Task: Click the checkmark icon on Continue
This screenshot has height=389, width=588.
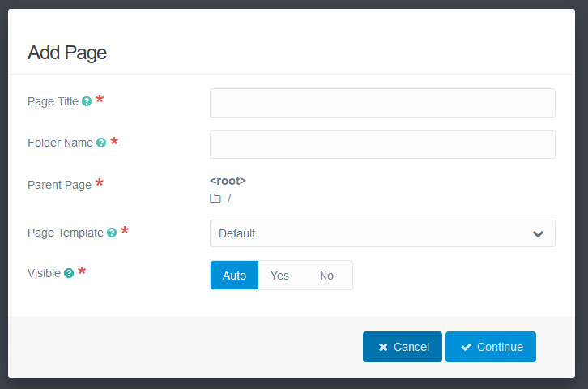Action: 466,347
